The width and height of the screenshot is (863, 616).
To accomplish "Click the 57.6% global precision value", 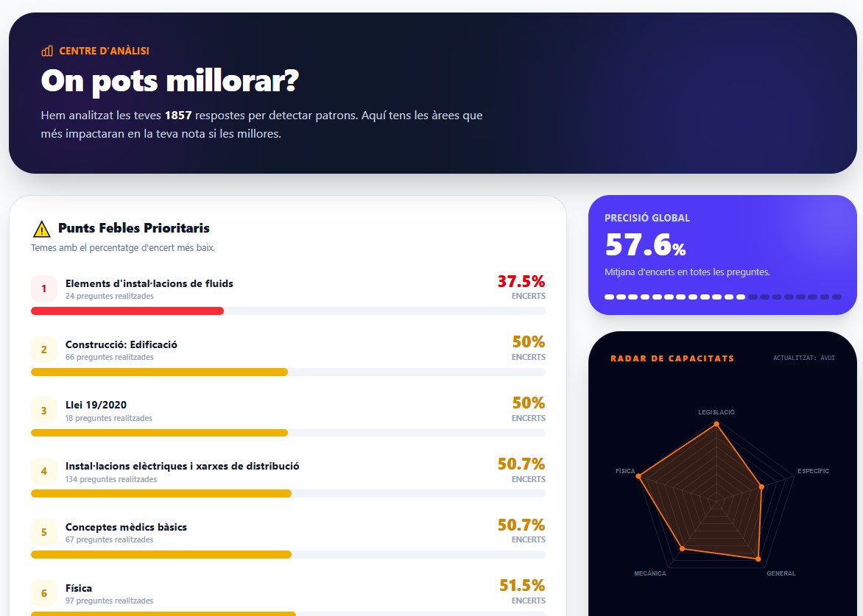I will point(645,245).
